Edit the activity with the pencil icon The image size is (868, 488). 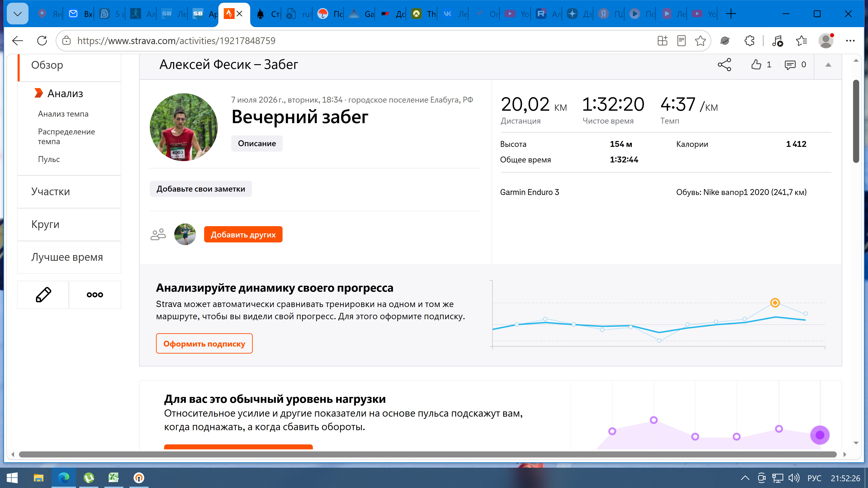43,295
